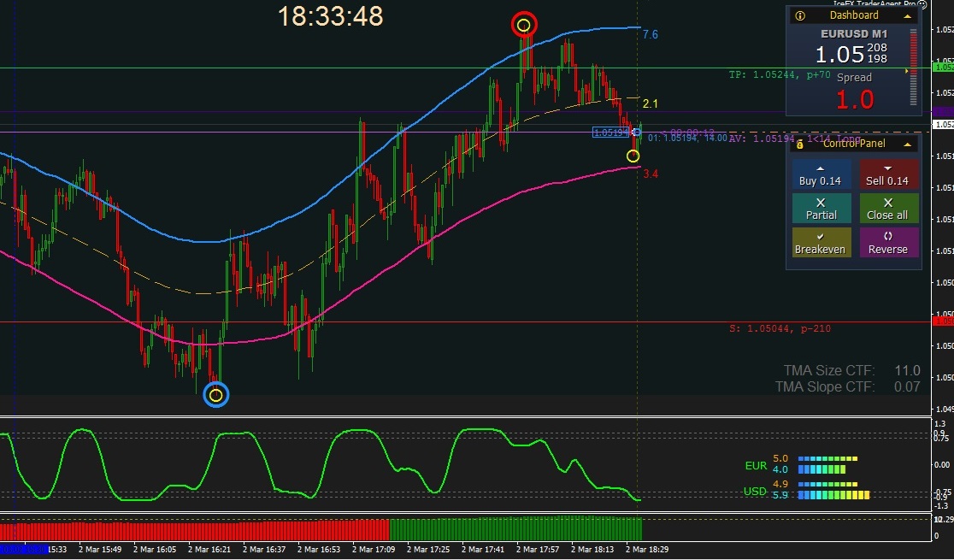Image resolution: width=954 pixels, height=560 pixels.
Task: Click the 2 Mar 17:09 time label
Action: (x=374, y=550)
